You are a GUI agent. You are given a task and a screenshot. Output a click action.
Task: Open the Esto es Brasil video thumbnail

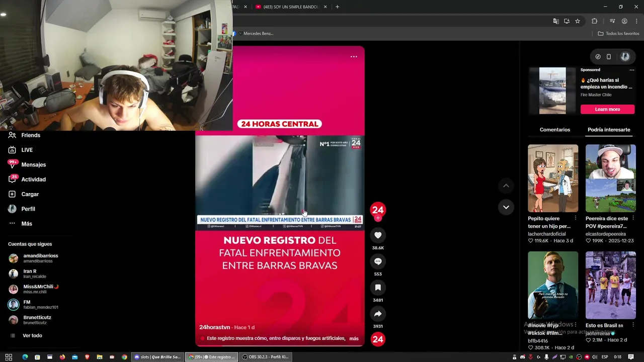pyautogui.click(x=610, y=285)
